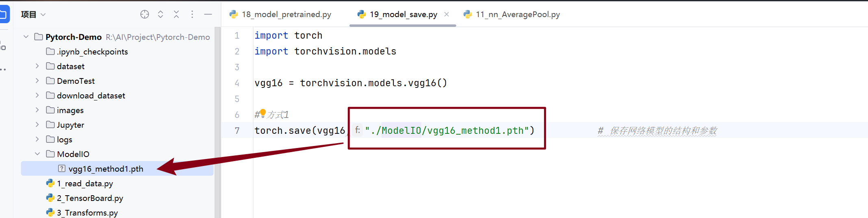Click the blue Project tool window icon

coord(4,15)
